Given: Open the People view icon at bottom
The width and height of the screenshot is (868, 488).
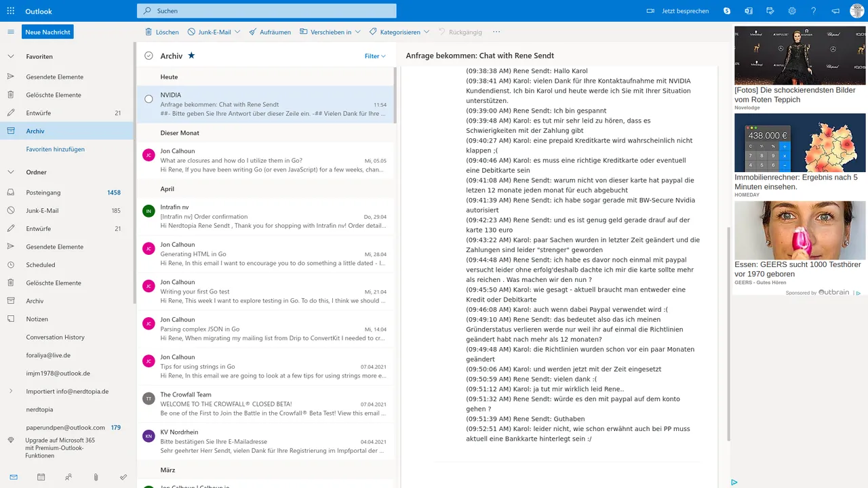Looking at the screenshot, I should [x=68, y=477].
